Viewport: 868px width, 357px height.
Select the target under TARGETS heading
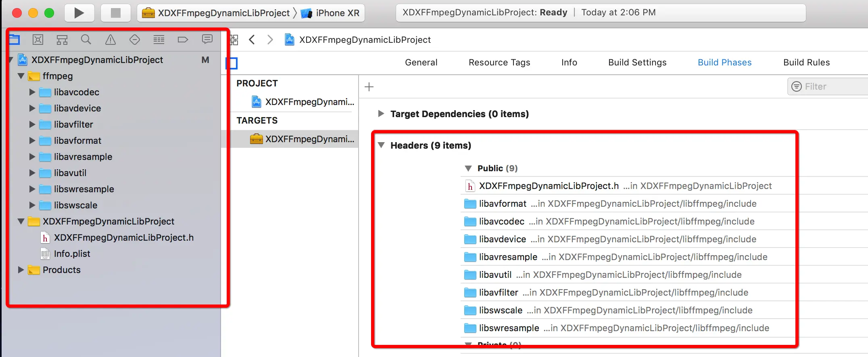[x=302, y=139]
